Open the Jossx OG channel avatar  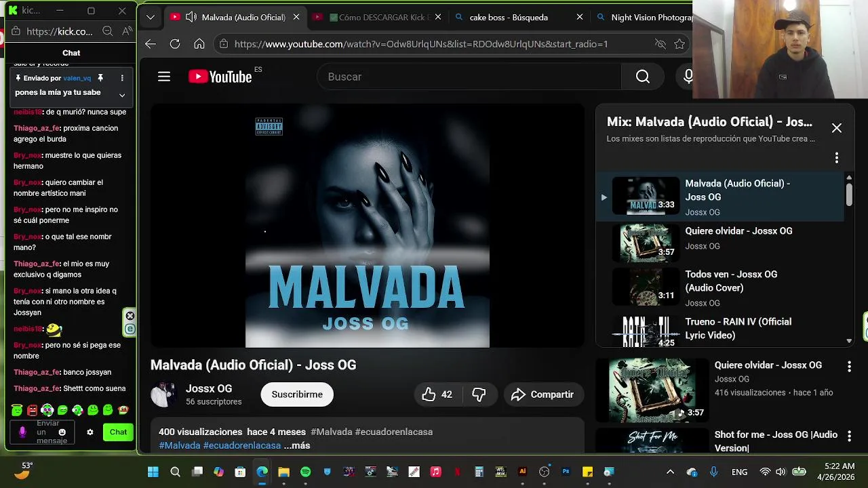pos(163,394)
